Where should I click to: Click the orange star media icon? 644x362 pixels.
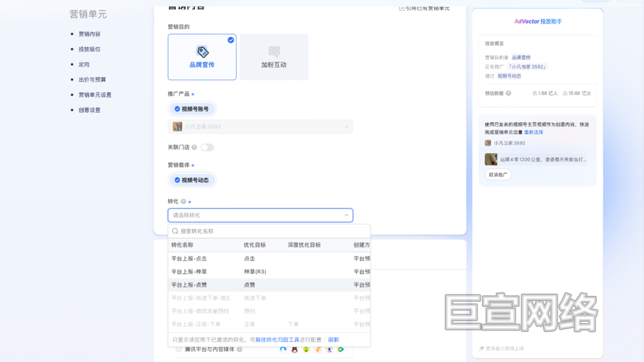[x=318, y=349]
